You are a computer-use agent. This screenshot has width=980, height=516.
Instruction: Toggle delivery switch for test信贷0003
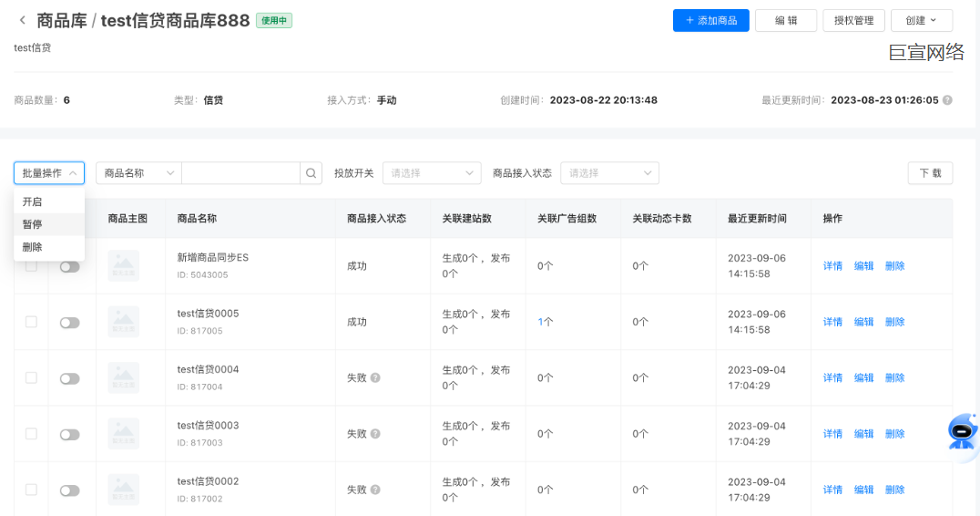(70, 435)
